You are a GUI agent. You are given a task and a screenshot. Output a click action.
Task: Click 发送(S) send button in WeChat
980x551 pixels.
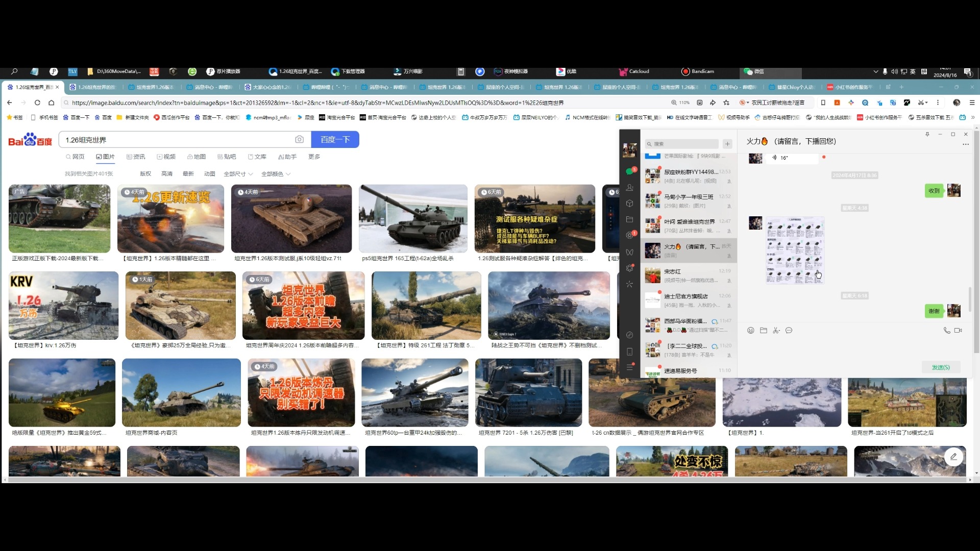click(x=941, y=367)
